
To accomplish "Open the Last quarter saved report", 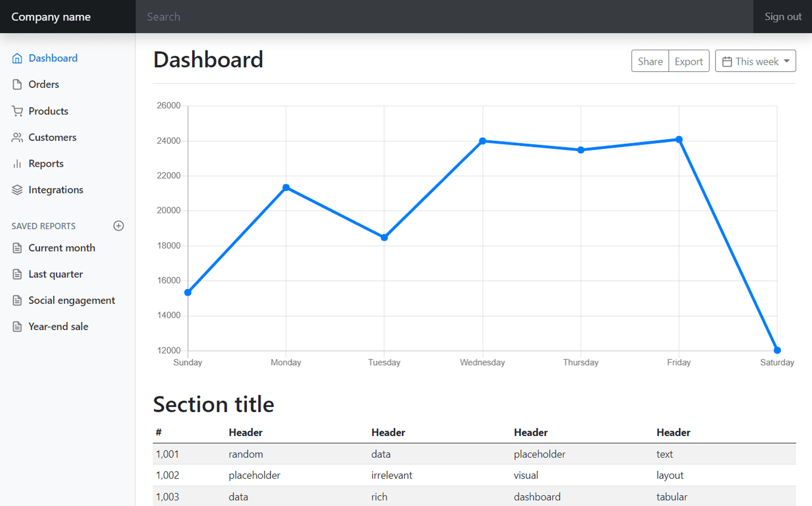I will pos(56,274).
